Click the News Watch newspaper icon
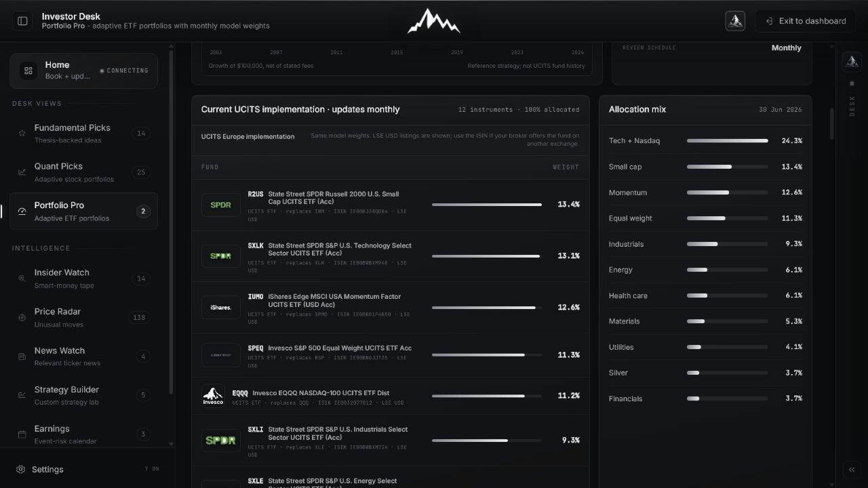This screenshot has width=868, height=488. (x=22, y=357)
